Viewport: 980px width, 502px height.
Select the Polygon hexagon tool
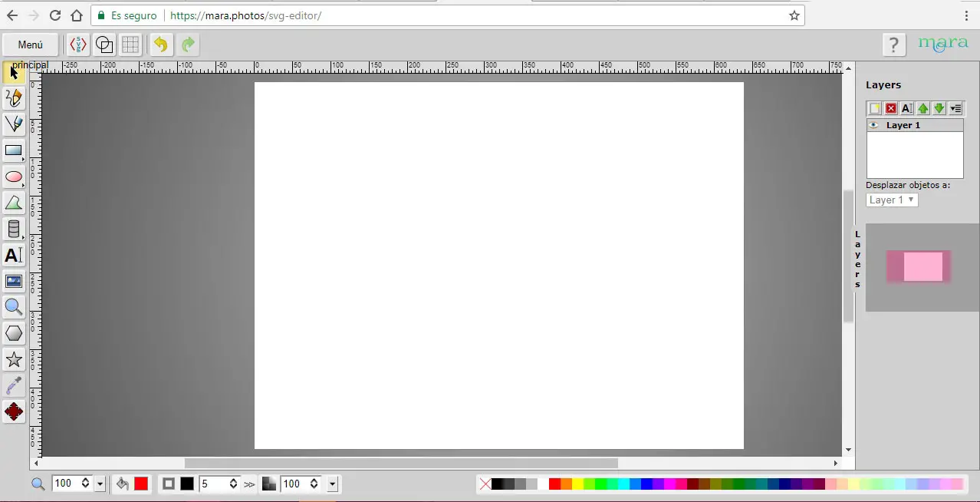14,333
